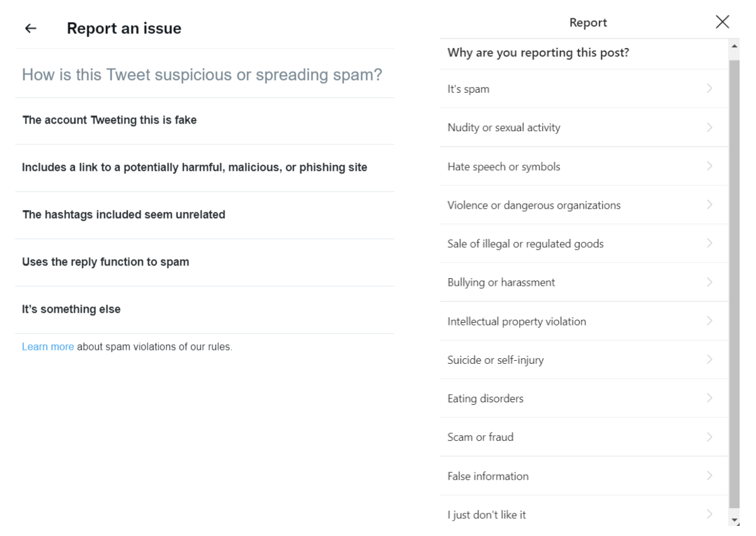Choose the harmful or phishing link option
This screenshot has width=756, height=536.
(x=194, y=168)
